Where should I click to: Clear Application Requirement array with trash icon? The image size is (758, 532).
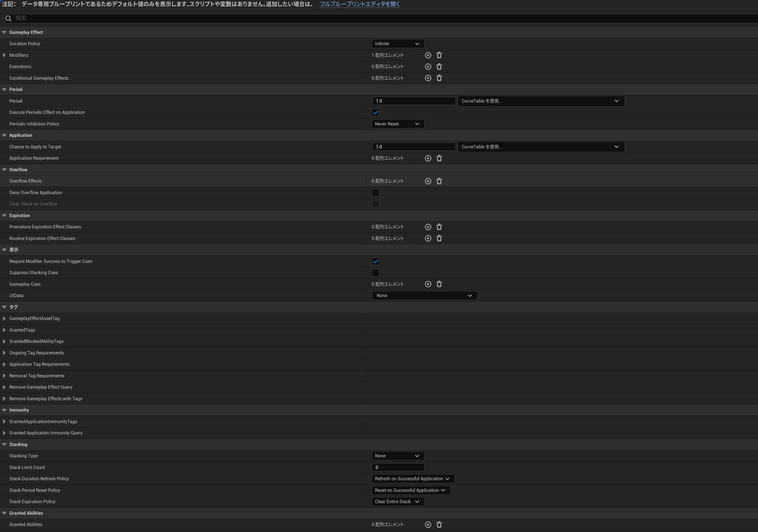click(x=439, y=158)
